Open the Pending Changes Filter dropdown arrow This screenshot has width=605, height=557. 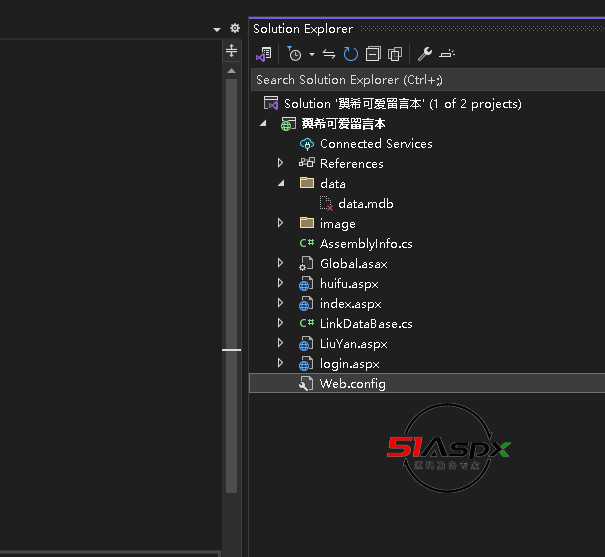point(311,54)
